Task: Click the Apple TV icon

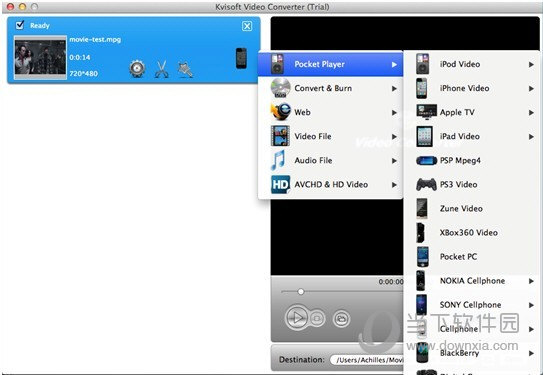Action: [x=426, y=112]
